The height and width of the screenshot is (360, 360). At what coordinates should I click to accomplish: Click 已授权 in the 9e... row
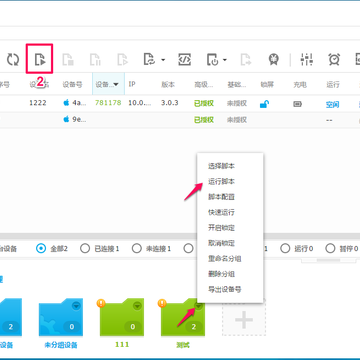[x=204, y=120]
